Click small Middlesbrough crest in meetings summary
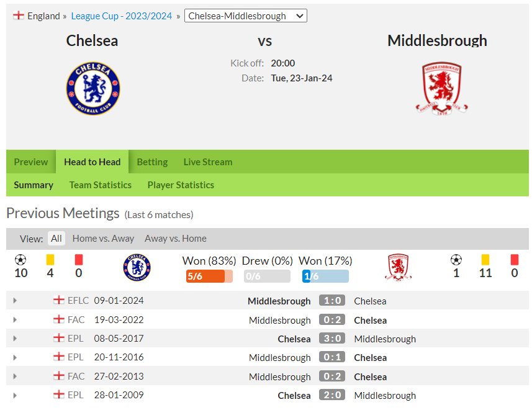Viewport: 532px width, 420px height. (399, 268)
